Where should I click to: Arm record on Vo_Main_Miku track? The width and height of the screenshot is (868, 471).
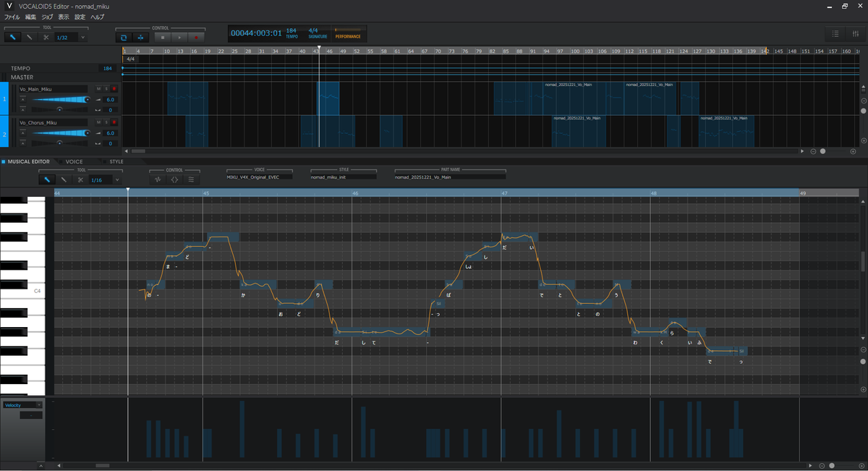tap(114, 89)
